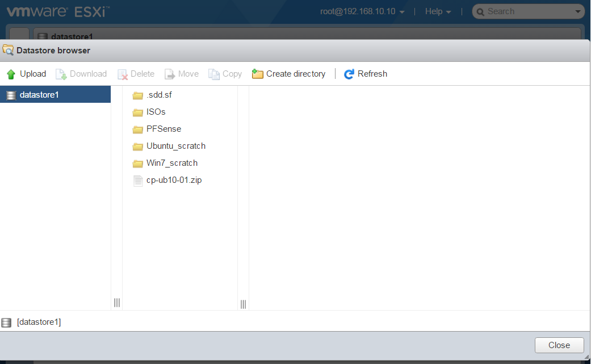
Task: Expand the Help dropdown menu
Action: coord(438,11)
